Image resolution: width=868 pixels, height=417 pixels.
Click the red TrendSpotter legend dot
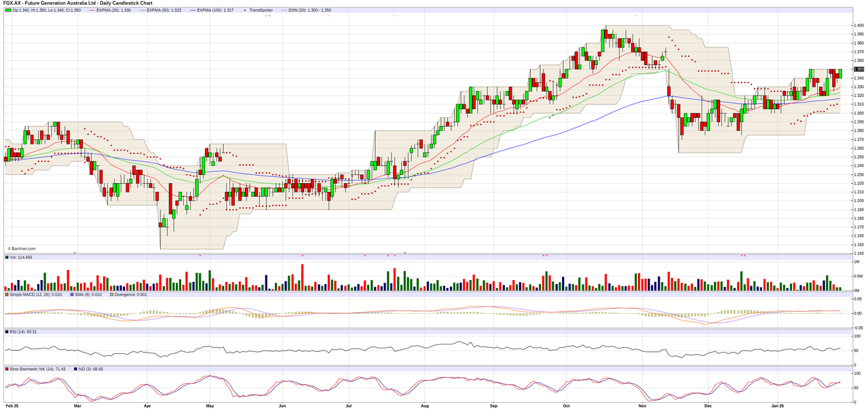[245, 10]
